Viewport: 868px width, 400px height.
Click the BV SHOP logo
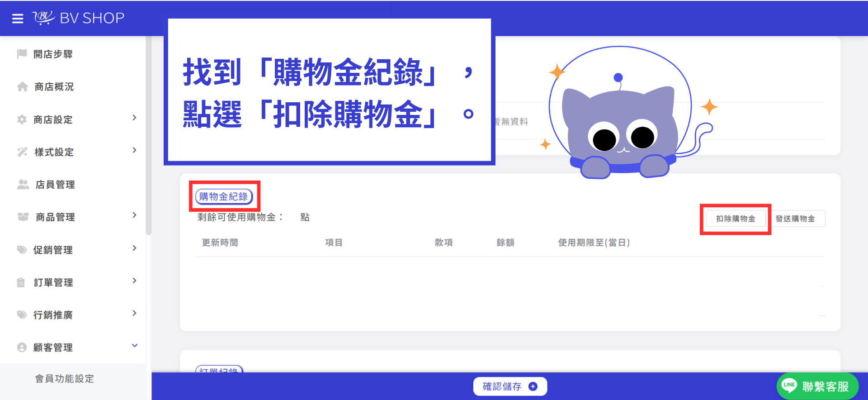click(x=78, y=18)
